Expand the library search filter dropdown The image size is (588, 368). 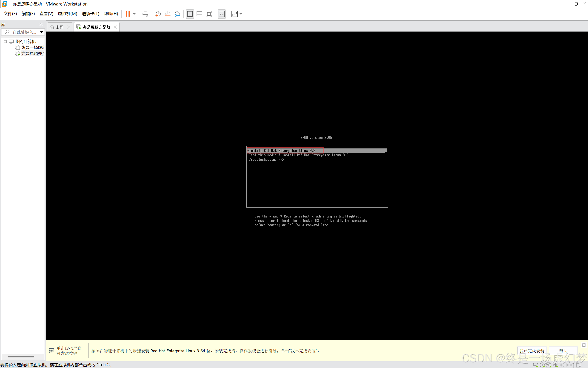(42, 32)
